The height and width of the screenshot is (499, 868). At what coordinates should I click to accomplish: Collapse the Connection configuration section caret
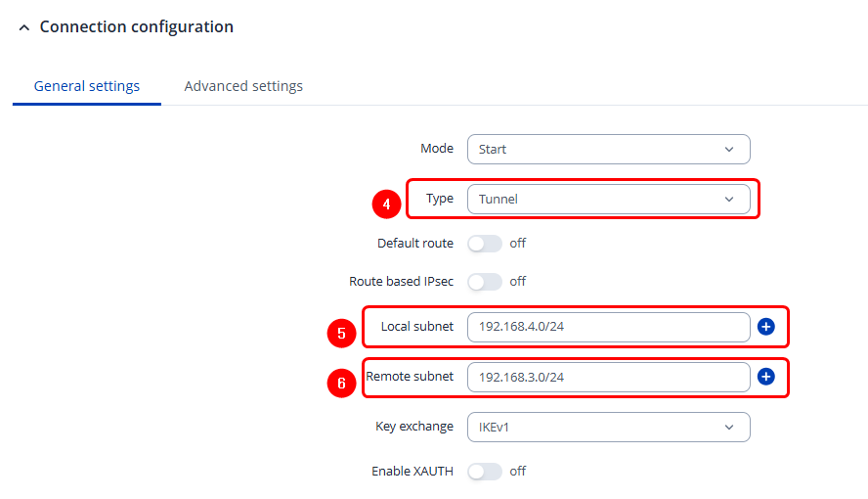[x=23, y=28]
